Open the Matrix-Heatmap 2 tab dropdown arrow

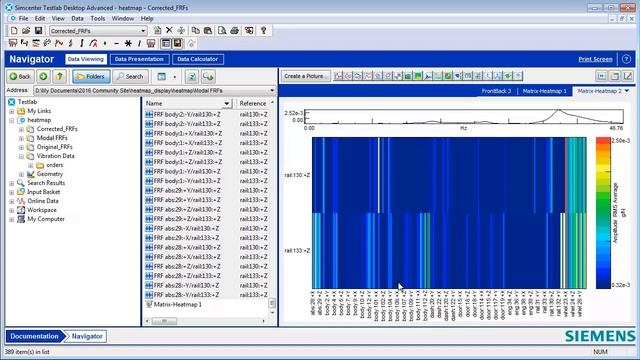627,91
